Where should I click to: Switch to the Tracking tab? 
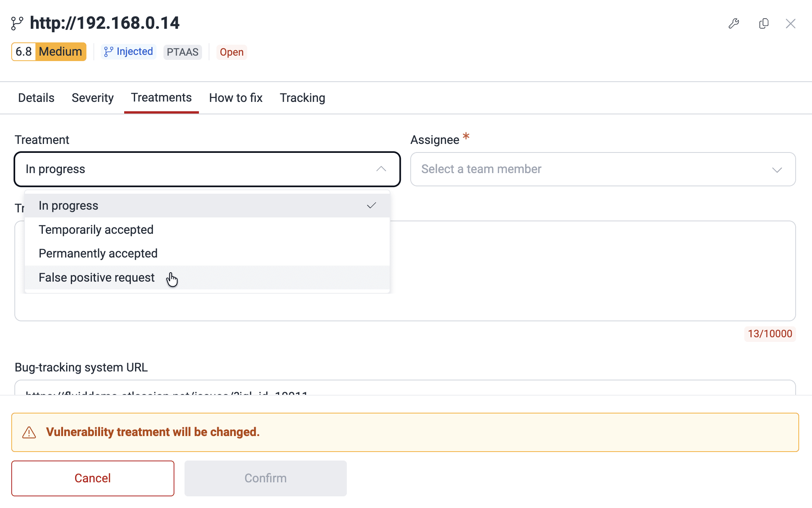[302, 98]
